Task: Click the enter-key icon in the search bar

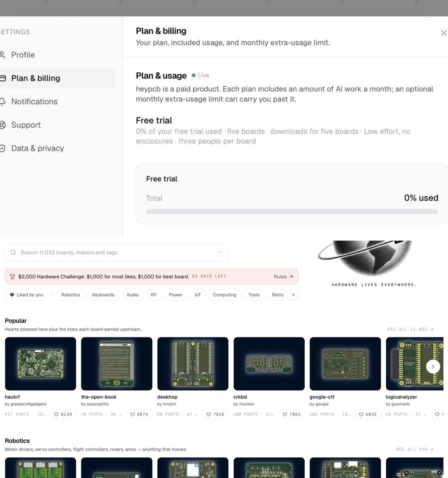Action: (x=220, y=252)
